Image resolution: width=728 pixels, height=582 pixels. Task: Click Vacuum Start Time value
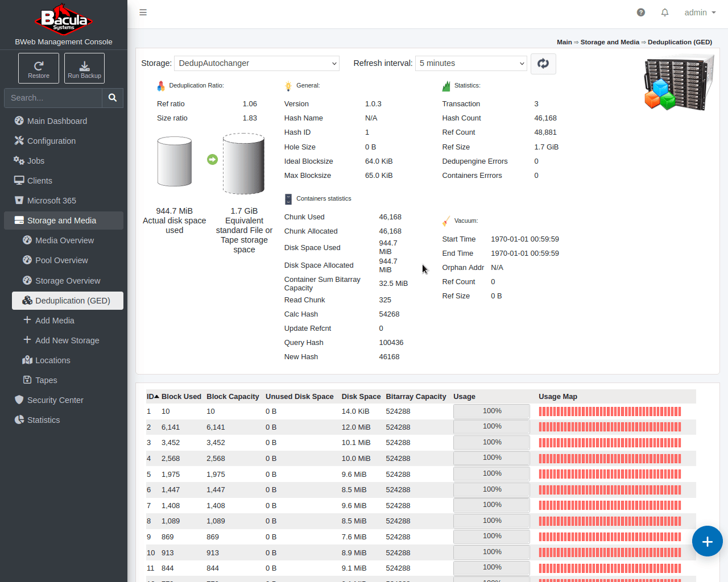[x=525, y=239]
